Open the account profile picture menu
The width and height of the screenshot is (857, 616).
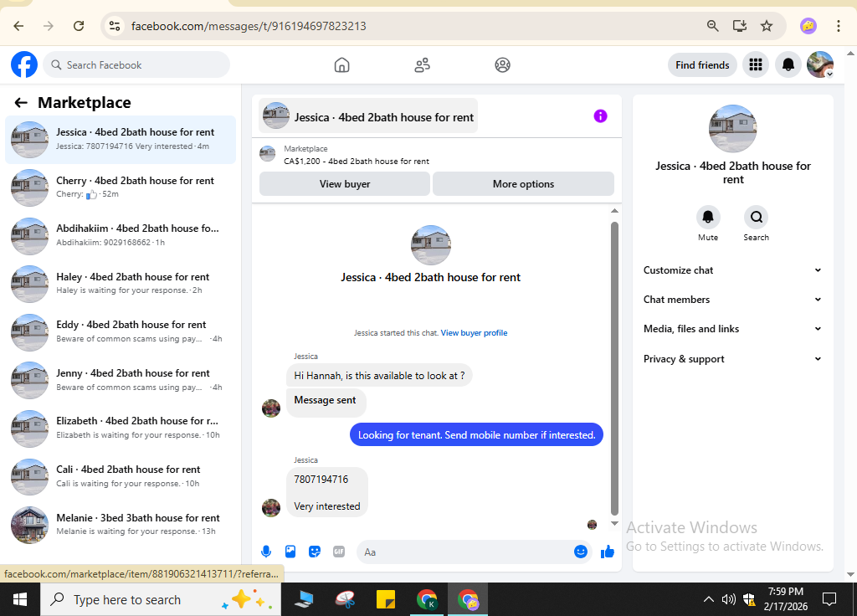pos(820,65)
